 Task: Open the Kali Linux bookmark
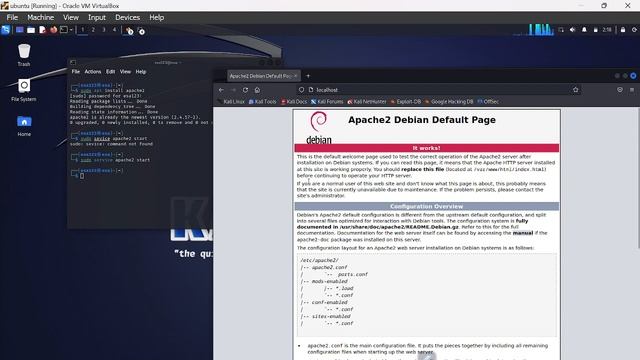pos(231,102)
